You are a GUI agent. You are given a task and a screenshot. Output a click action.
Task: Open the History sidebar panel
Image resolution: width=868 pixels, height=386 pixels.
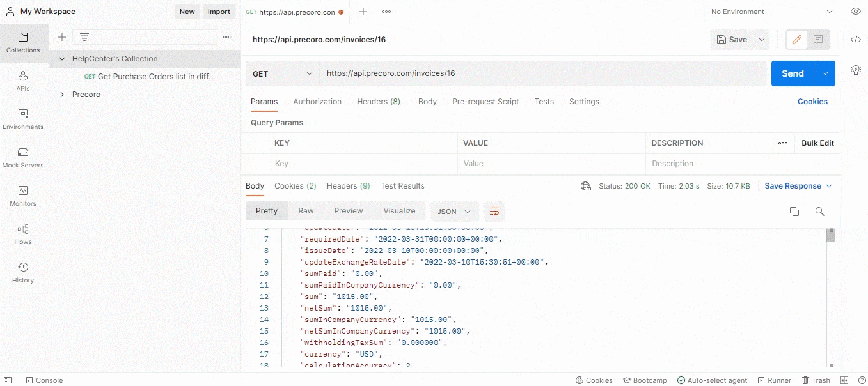[23, 273]
